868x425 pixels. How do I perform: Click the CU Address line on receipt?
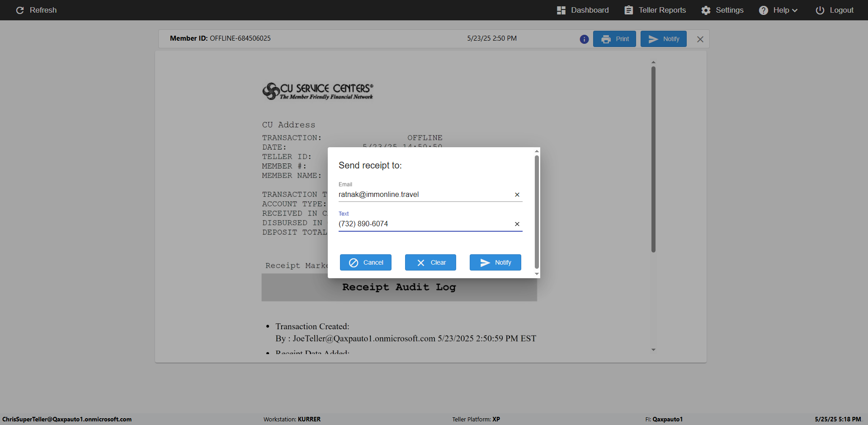289,125
